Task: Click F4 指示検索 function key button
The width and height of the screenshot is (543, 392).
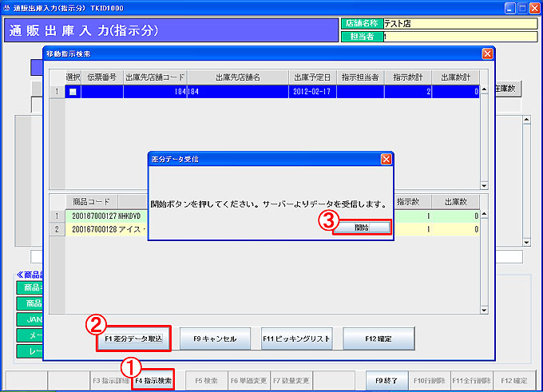Action: pyautogui.click(x=153, y=381)
